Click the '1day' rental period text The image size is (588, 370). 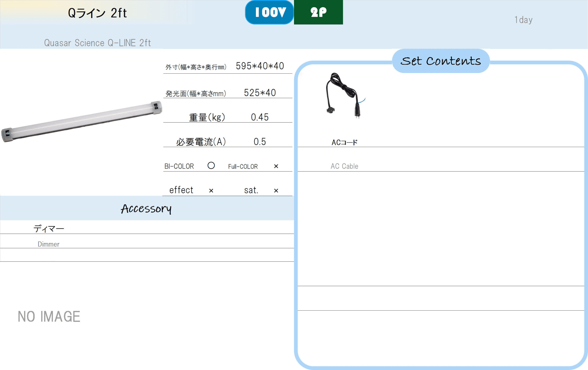[x=523, y=20]
